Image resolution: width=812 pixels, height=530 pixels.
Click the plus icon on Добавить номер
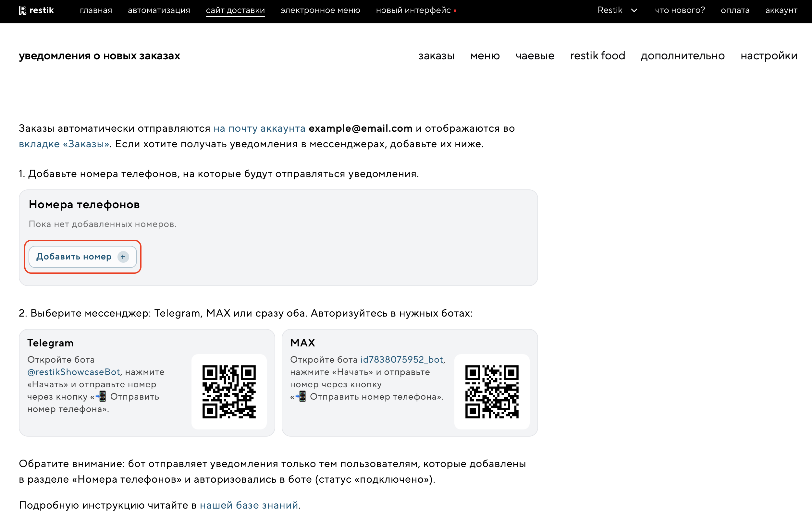(123, 257)
